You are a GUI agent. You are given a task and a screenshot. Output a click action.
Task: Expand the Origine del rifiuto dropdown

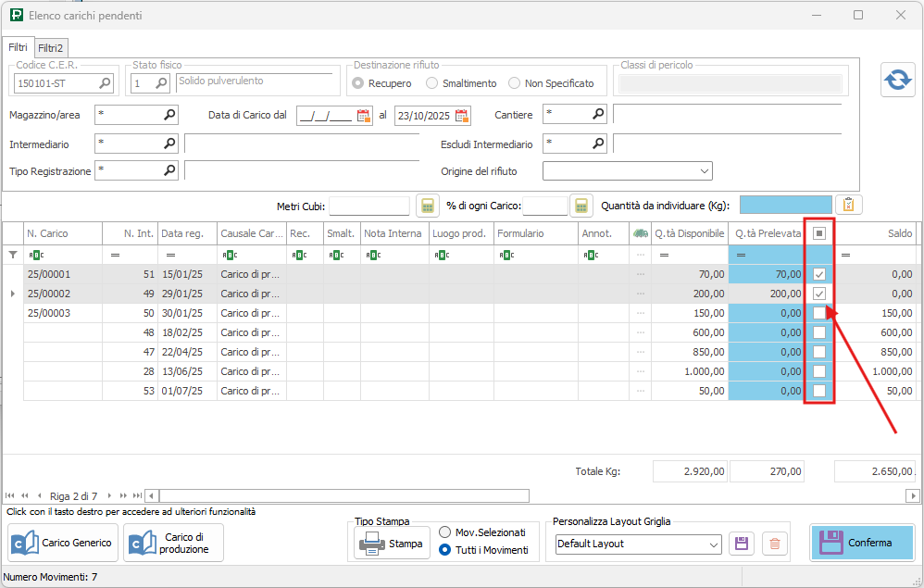click(x=705, y=171)
